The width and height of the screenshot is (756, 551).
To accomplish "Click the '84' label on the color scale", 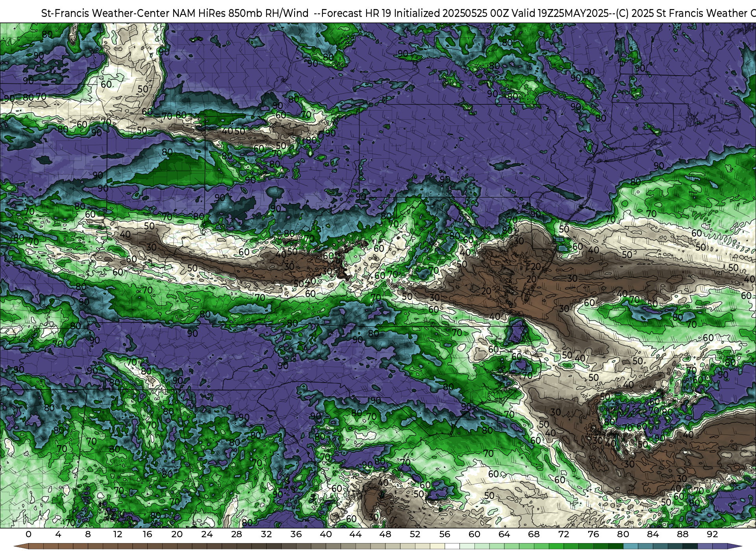I will click(x=653, y=534).
